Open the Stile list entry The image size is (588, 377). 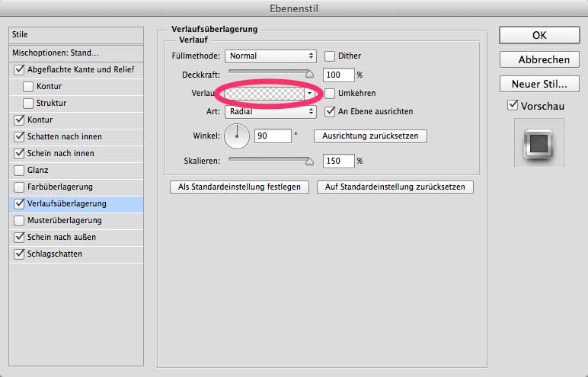(x=76, y=34)
